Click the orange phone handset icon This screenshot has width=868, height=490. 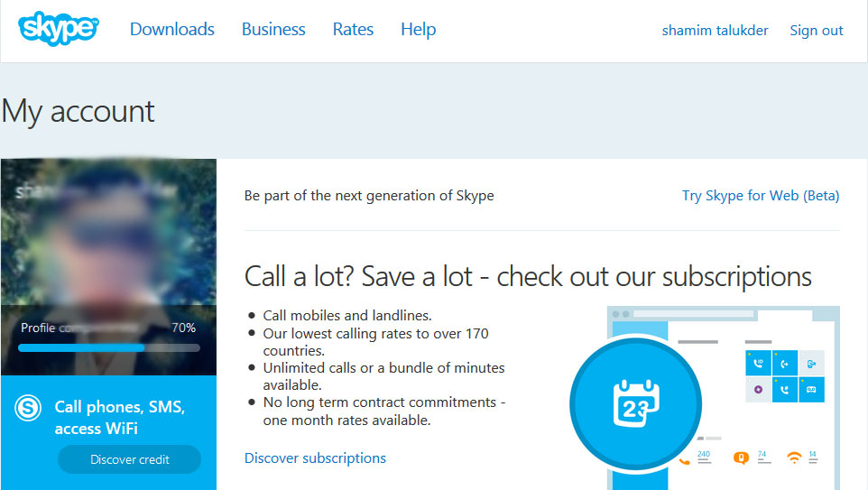click(x=684, y=458)
